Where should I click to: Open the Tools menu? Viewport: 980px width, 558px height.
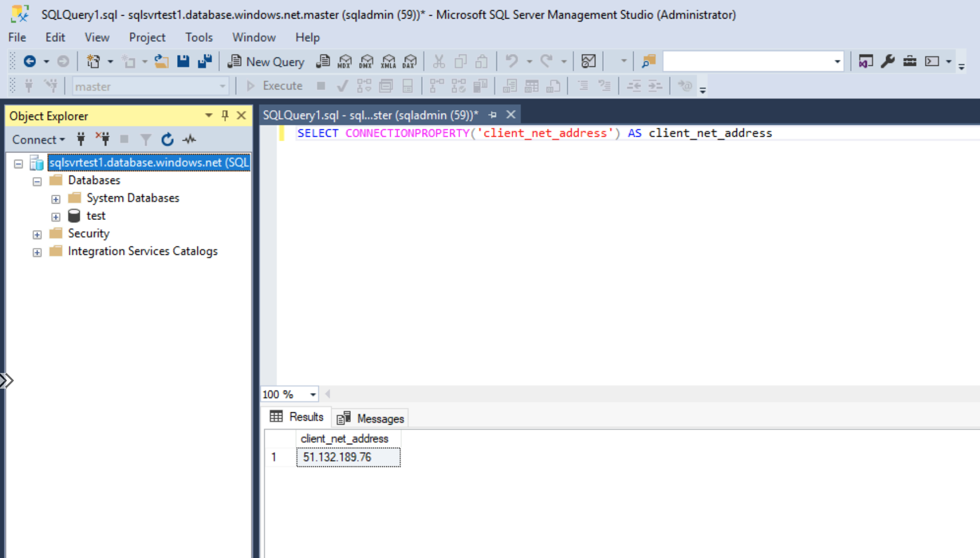pyautogui.click(x=199, y=37)
